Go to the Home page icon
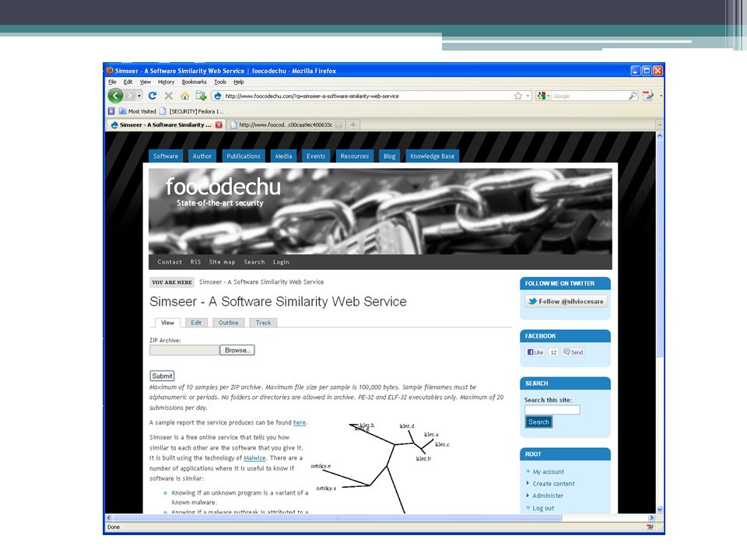This screenshot has width=747, height=560. (185, 96)
